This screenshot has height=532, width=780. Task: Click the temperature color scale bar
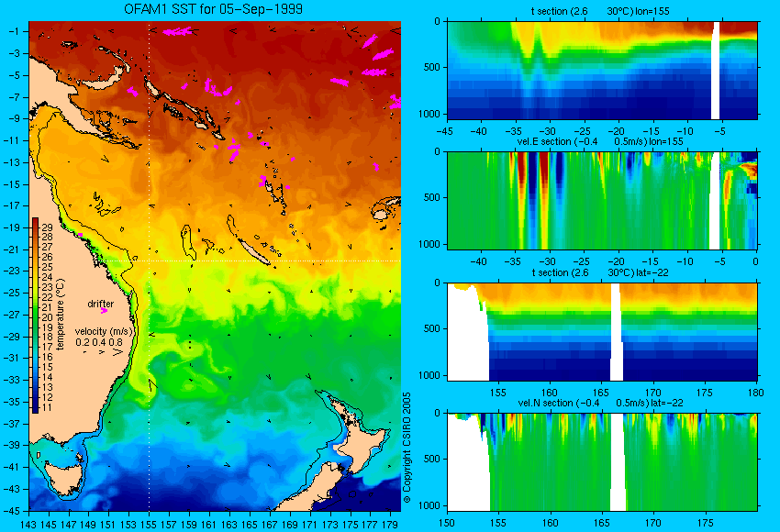click(x=35, y=316)
